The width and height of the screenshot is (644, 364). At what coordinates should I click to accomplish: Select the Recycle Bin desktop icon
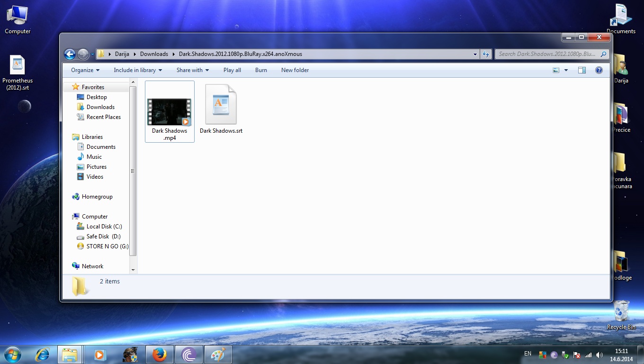(x=621, y=315)
